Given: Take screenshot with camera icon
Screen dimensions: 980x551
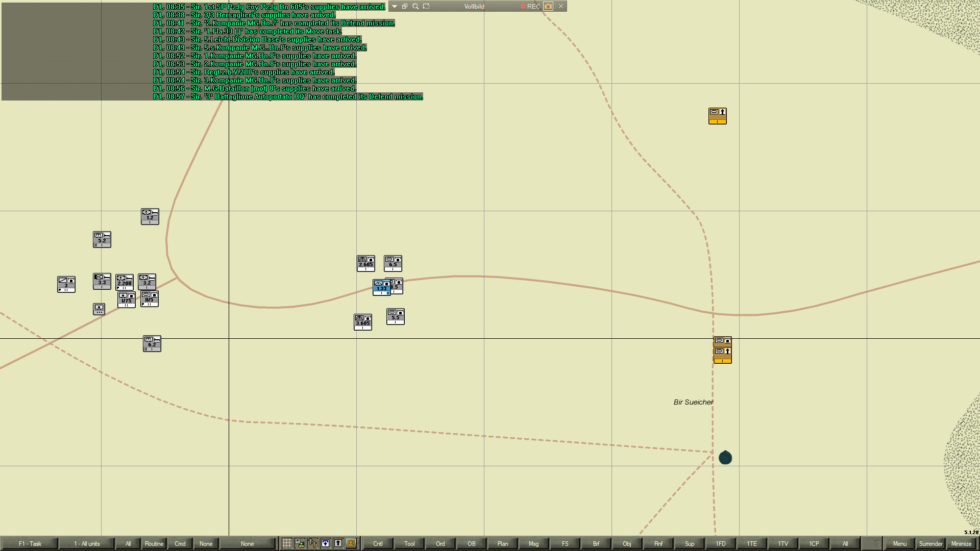Looking at the screenshot, I should tap(548, 6).
